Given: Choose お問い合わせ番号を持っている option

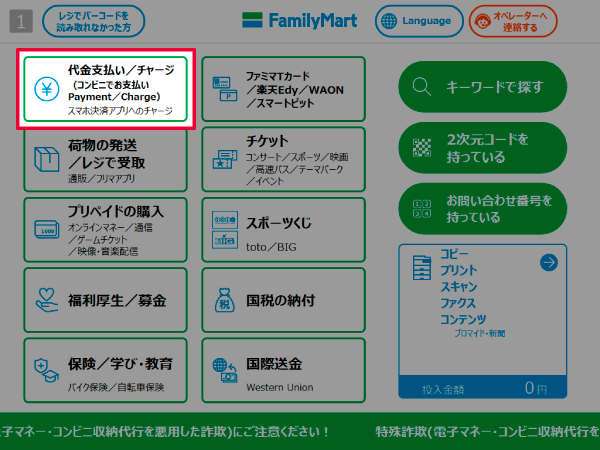Looking at the screenshot, I should coord(483,209).
